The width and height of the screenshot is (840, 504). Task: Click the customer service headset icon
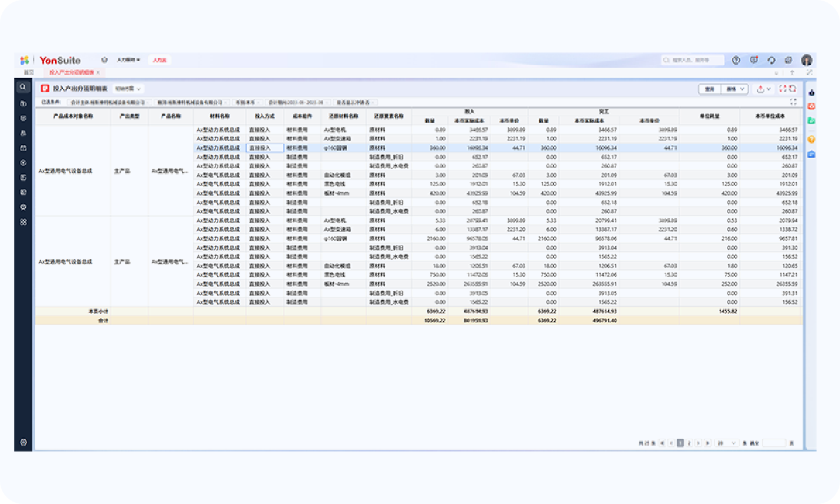(771, 60)
